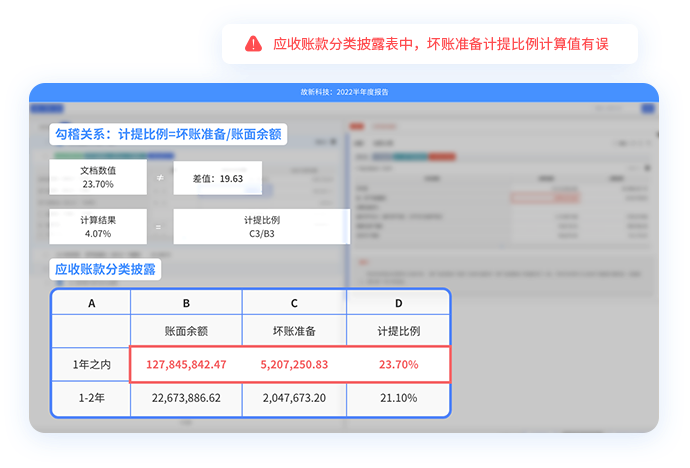Image resolution: width=690 pixels, height=468 pixels.
Task: Select column header D in the table
Action: coord(397,303)
